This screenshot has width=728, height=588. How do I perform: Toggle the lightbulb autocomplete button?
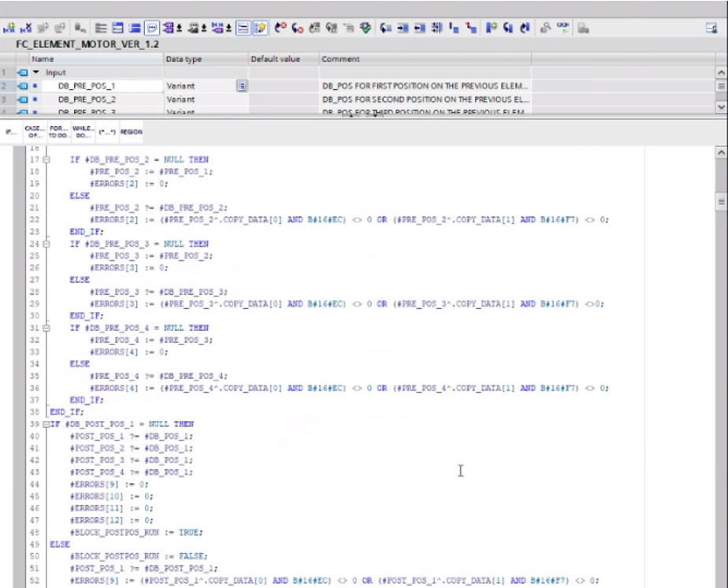coord(261,28)
